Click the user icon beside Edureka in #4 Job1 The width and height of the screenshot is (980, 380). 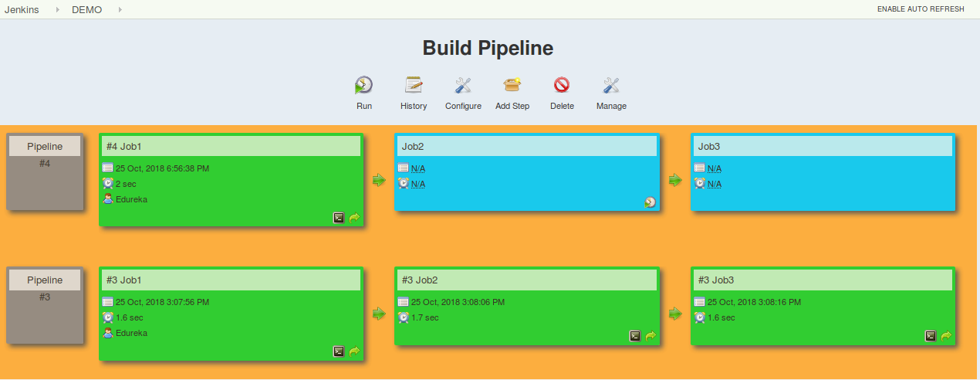pyautogui.click(x=108, y=198)
